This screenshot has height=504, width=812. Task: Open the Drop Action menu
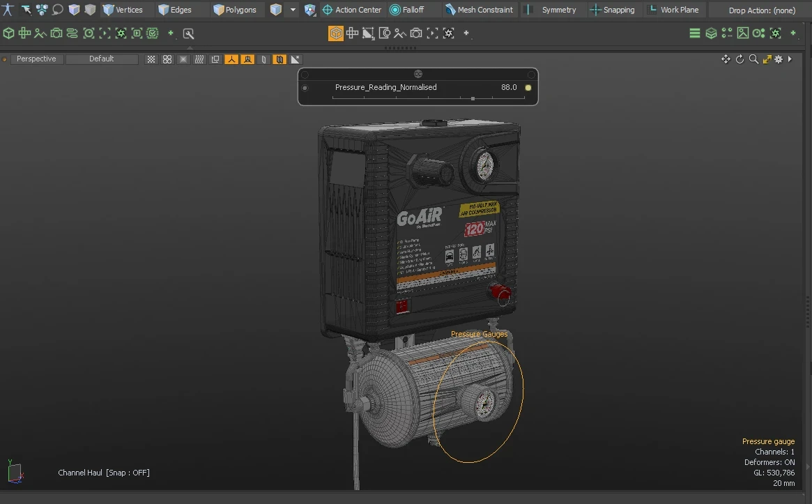(761, 10)
